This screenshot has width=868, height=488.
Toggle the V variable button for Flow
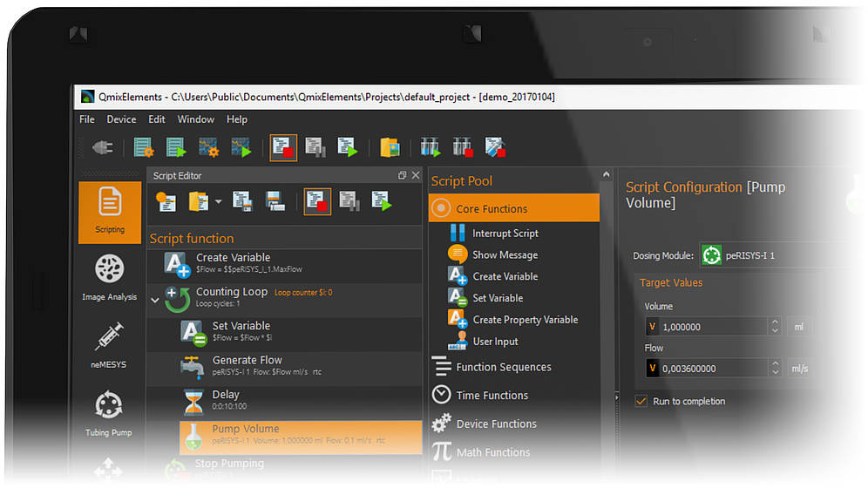pos(652,369)
